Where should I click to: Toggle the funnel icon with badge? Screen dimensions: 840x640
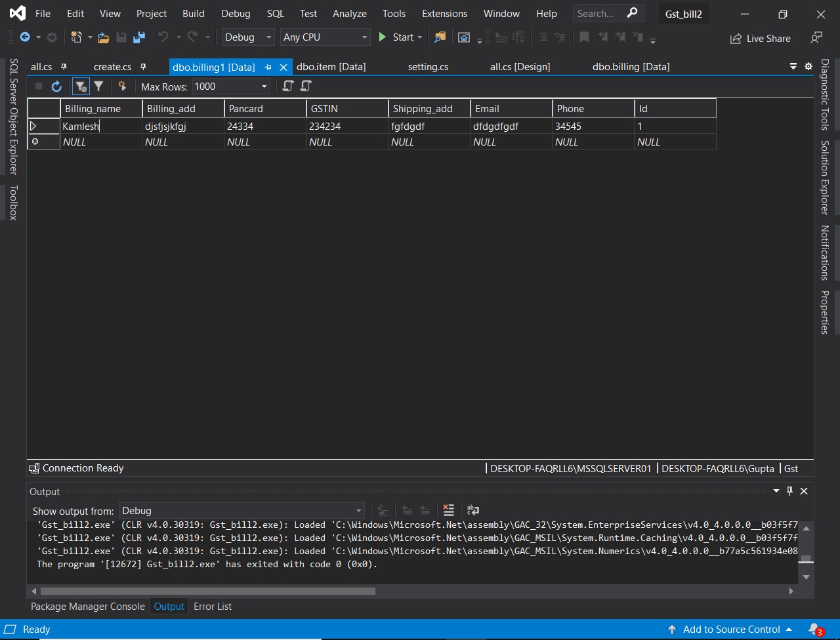(x=80, y=86)
